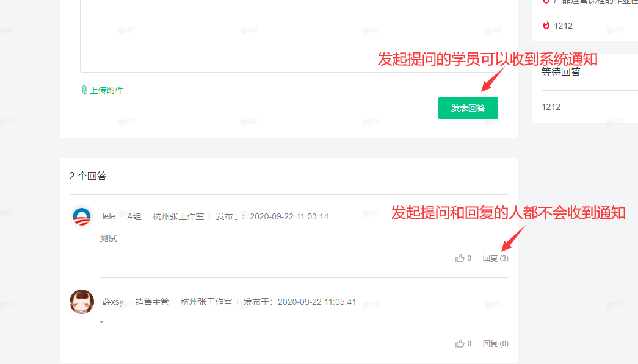
Task: Open 薛xsy's cartoon girl avatar
Action: pos(82,302)
